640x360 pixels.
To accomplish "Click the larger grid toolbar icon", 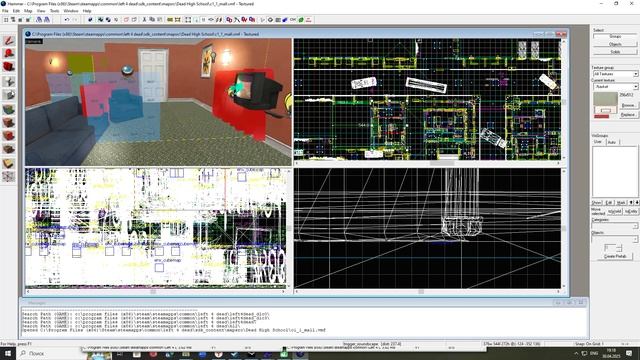I will click(28, 20).
